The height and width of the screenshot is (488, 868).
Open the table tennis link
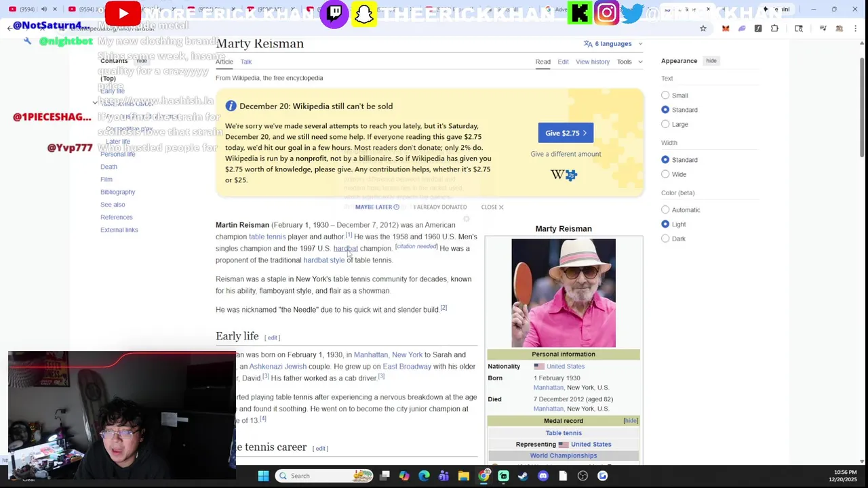[267, 237]
